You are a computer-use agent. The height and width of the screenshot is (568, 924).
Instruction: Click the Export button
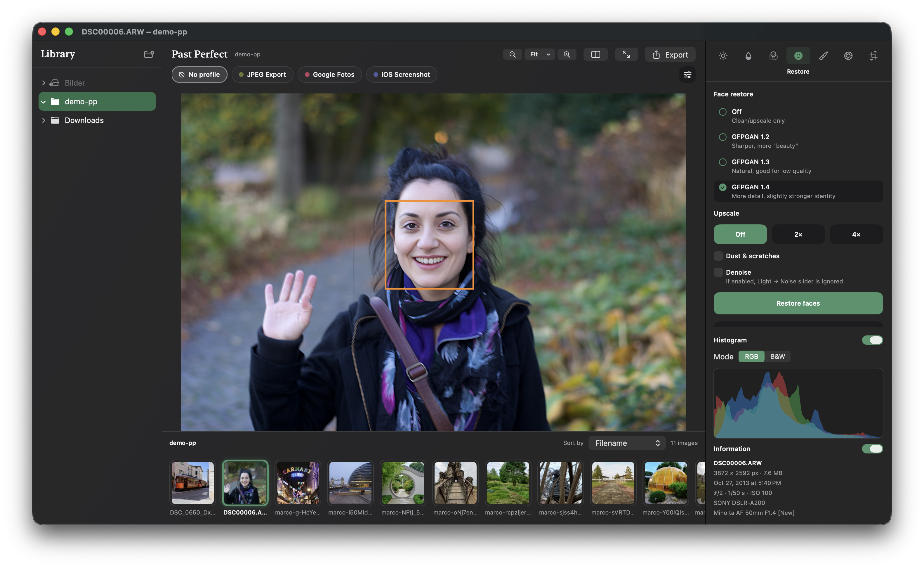[670, 54]
